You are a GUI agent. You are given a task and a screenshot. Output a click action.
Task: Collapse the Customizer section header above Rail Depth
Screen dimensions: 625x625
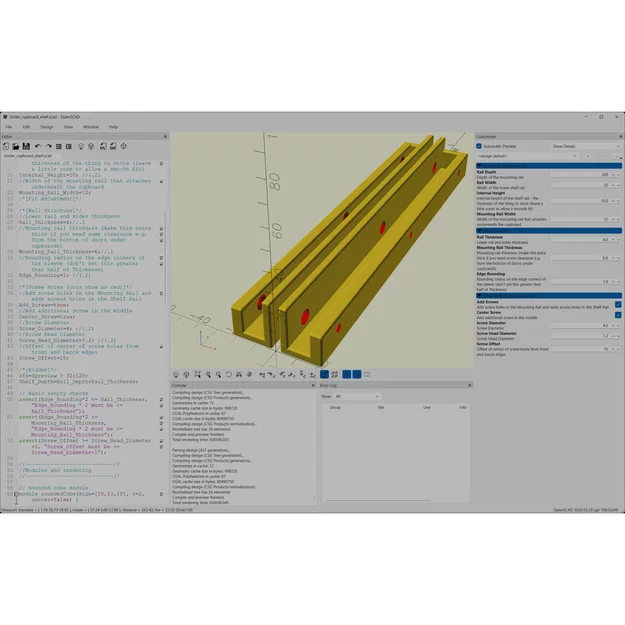549,165
